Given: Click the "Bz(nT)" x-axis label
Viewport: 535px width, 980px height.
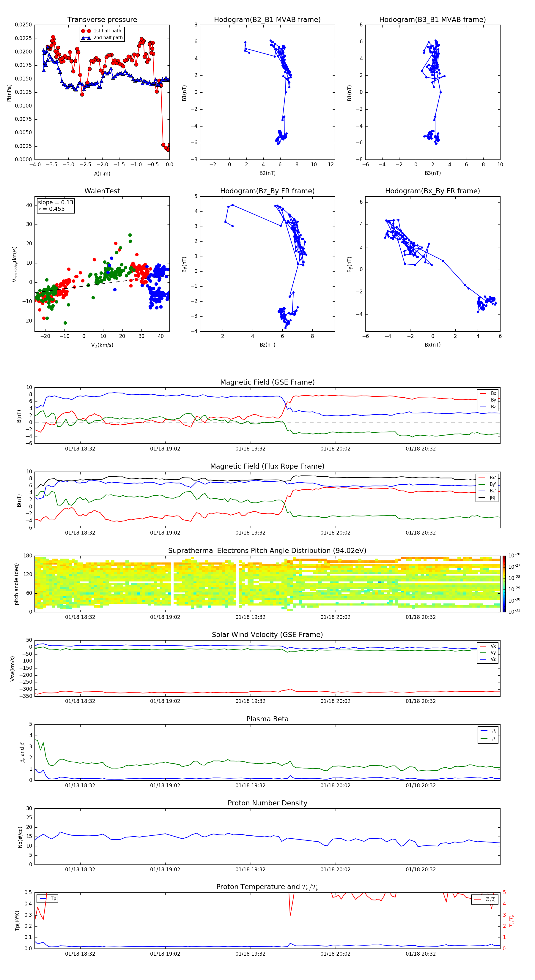Looking at the screenshot, I should click(267, 345).
